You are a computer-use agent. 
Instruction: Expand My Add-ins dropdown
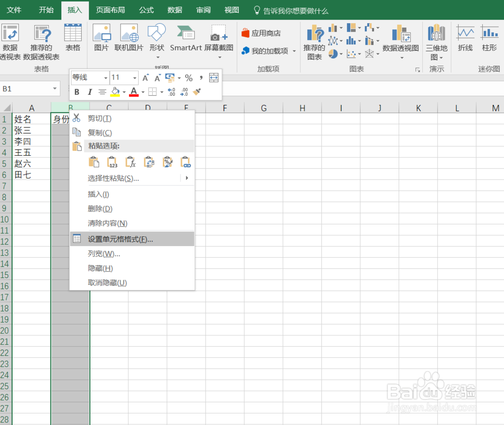tap(294, 51)
